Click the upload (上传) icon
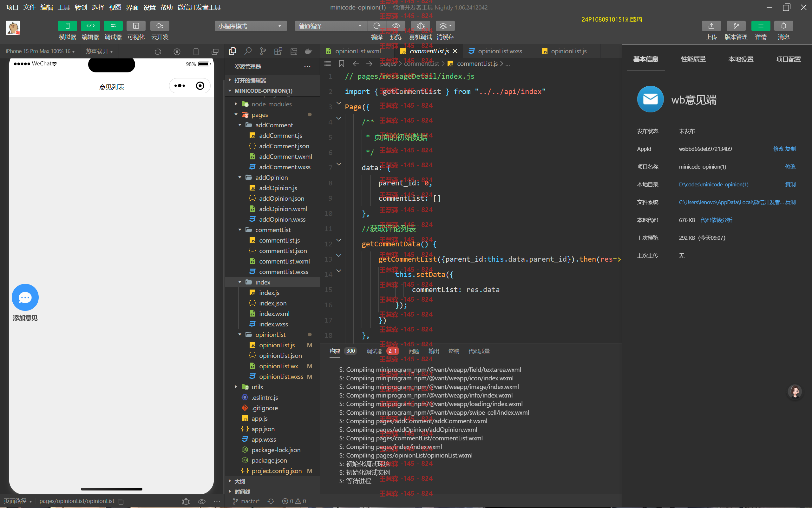Image resolution: width=812 pixels, height=508 pixels. (x=711, y=26)
